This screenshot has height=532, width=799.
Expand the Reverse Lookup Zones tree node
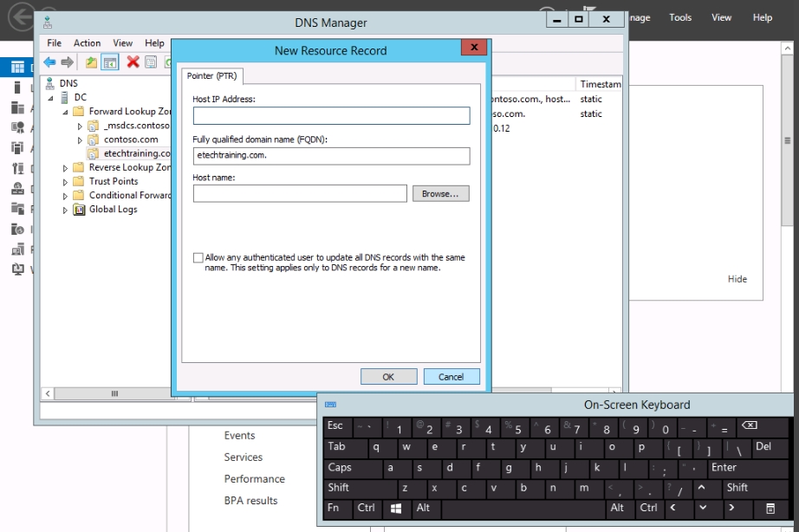[x=66, y=168]
